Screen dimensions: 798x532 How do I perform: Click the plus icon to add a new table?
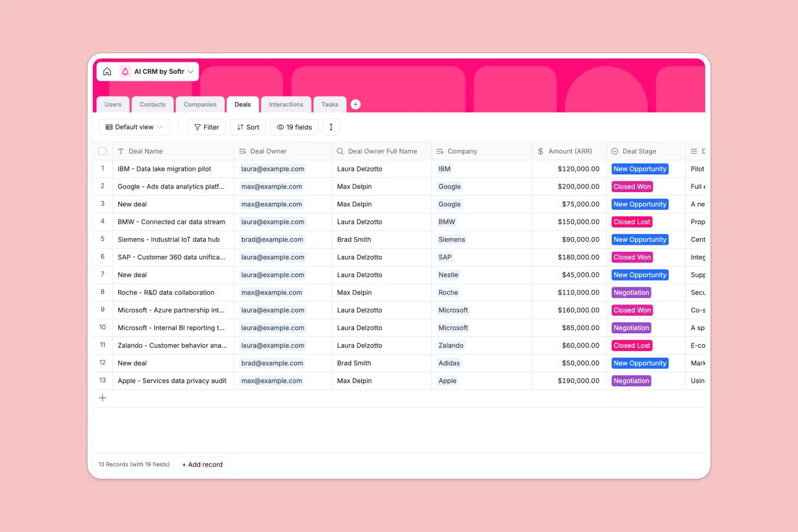pos(355,104)
